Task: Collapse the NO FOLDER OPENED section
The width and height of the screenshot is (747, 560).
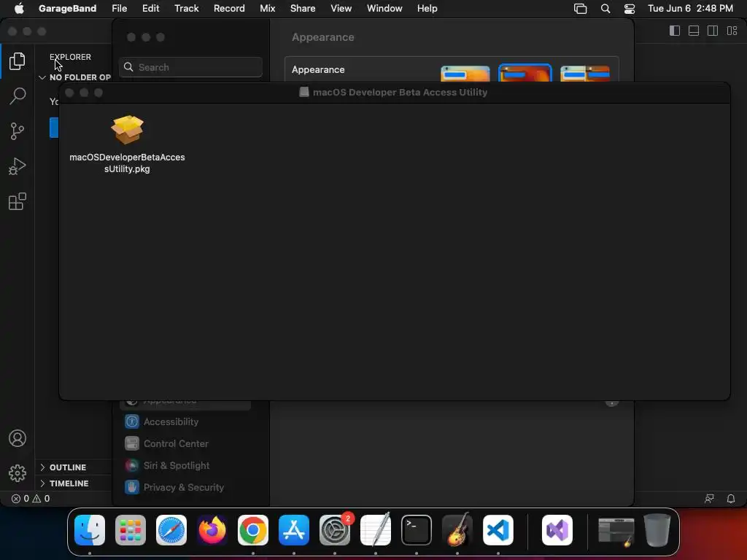Action: [75, 77]
